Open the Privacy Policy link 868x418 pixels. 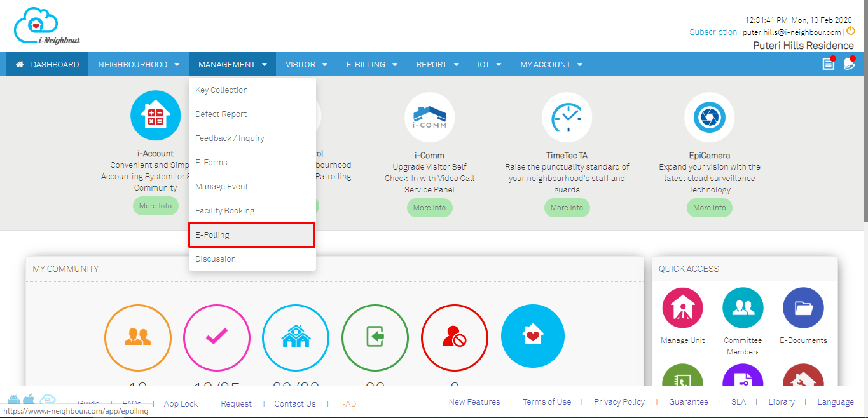coord(619,401)
